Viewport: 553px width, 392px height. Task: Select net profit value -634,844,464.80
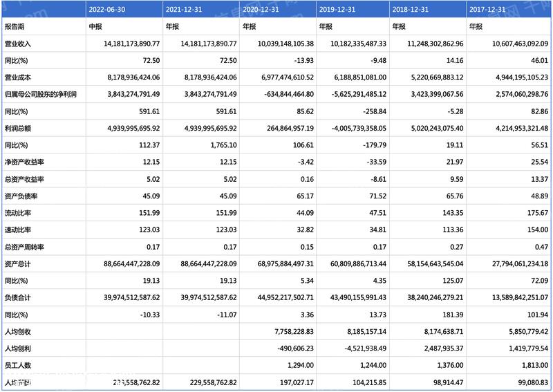click(289, 94)
